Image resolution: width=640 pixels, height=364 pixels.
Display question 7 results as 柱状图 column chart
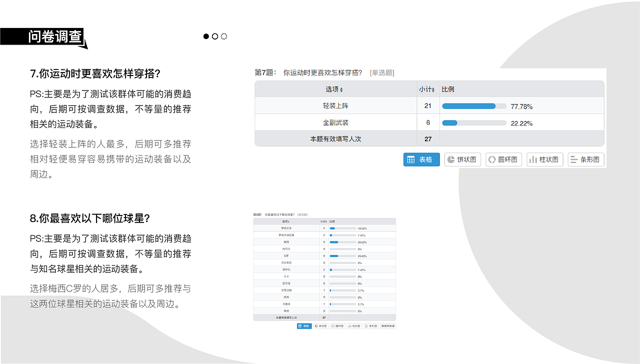point(544,159)
